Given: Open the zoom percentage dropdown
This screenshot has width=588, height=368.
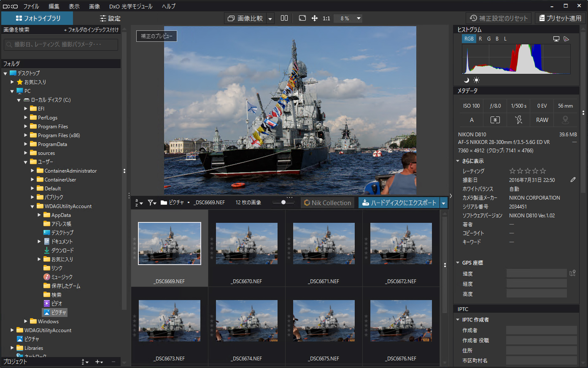Looking at the screenshot, I should pos(359,18).
